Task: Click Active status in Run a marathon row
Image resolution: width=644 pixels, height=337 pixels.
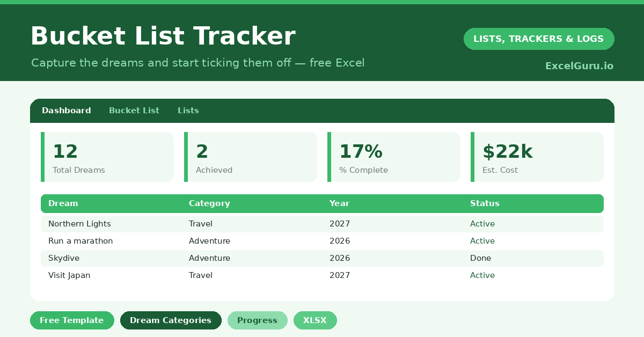Action: [x=482, y=241]
